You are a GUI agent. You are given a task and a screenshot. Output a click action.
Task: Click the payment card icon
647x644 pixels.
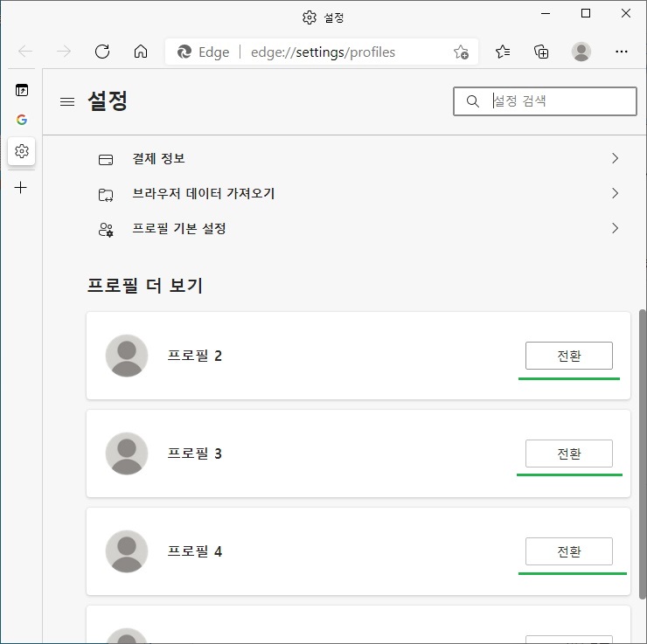coord(106,159)
